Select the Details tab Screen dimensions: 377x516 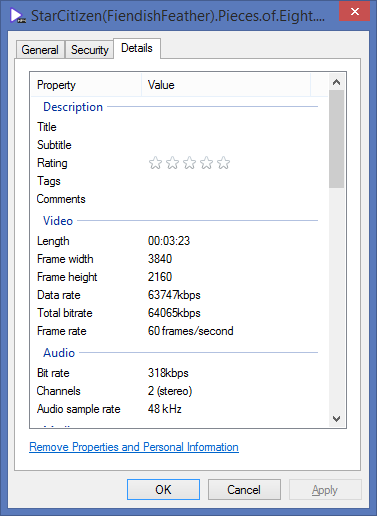coord(137,48)
